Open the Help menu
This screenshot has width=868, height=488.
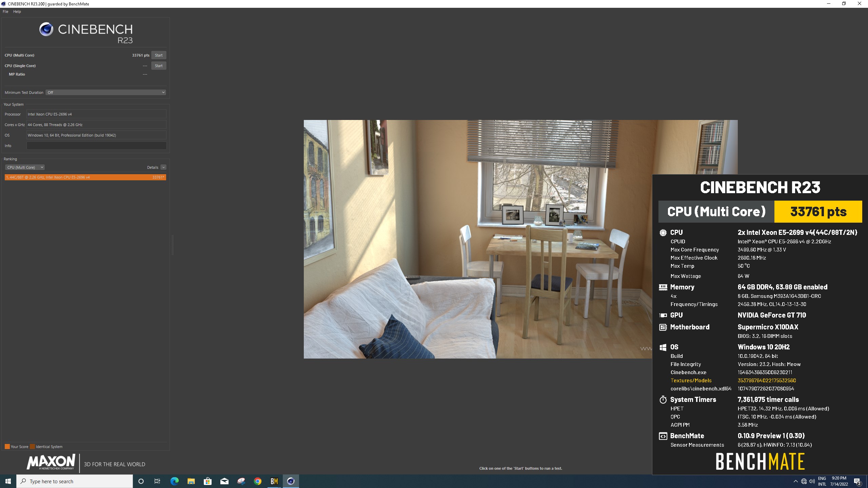[17, 12]
